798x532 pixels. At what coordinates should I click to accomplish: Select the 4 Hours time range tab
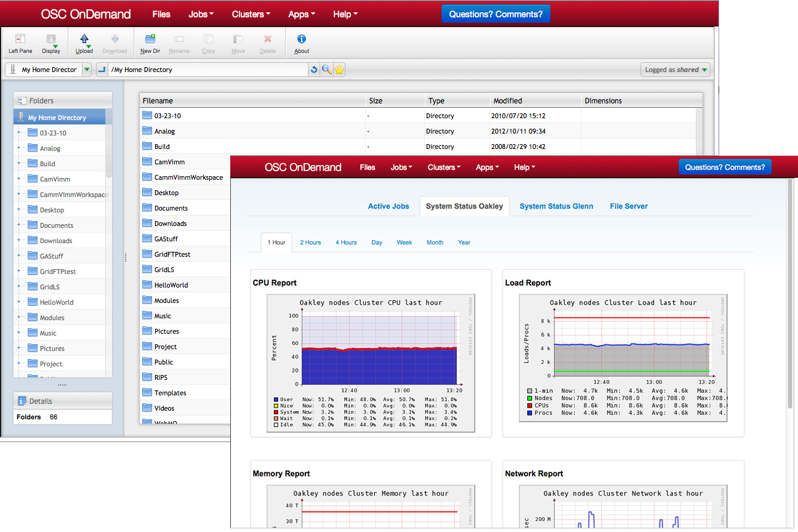pyautogui.click(x=346, y=243)
